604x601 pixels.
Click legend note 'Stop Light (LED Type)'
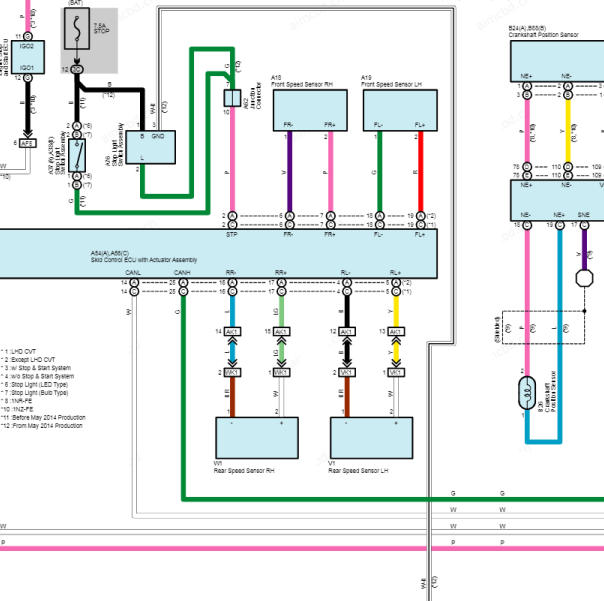click(x=40, y=384)
